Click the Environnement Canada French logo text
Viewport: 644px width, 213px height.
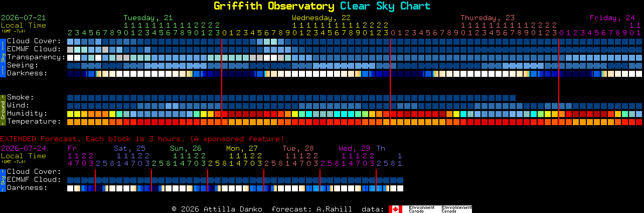456,209
